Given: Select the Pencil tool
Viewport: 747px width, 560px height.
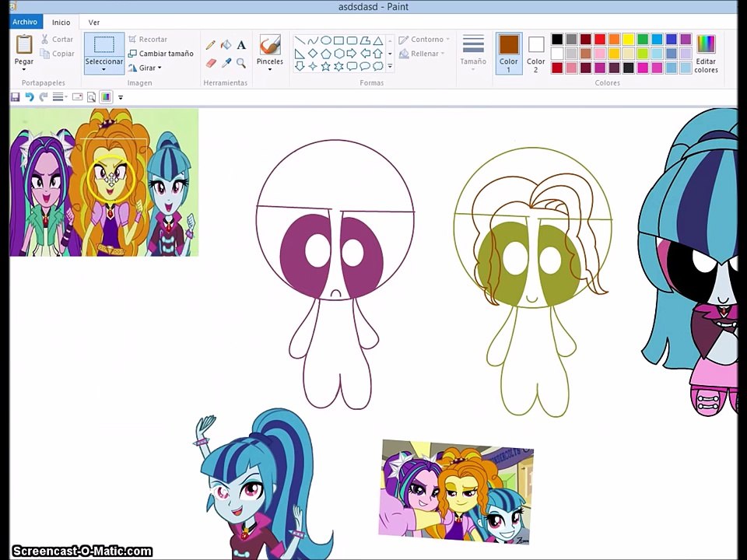Looking at the screenshot, I should tap(210, 45).
